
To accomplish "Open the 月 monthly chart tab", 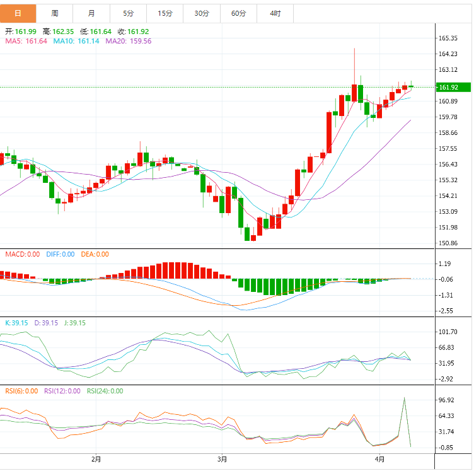I will [x=92, y=13].
